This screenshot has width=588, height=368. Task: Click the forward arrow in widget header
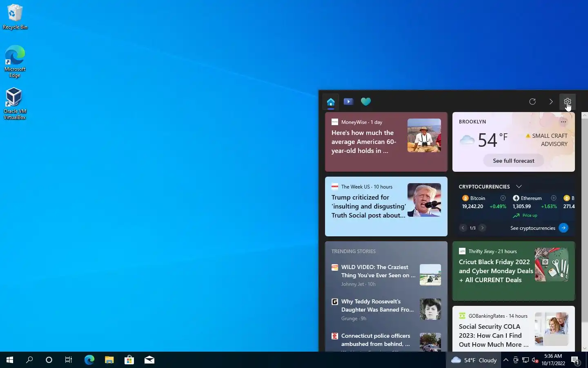point(550,101)
